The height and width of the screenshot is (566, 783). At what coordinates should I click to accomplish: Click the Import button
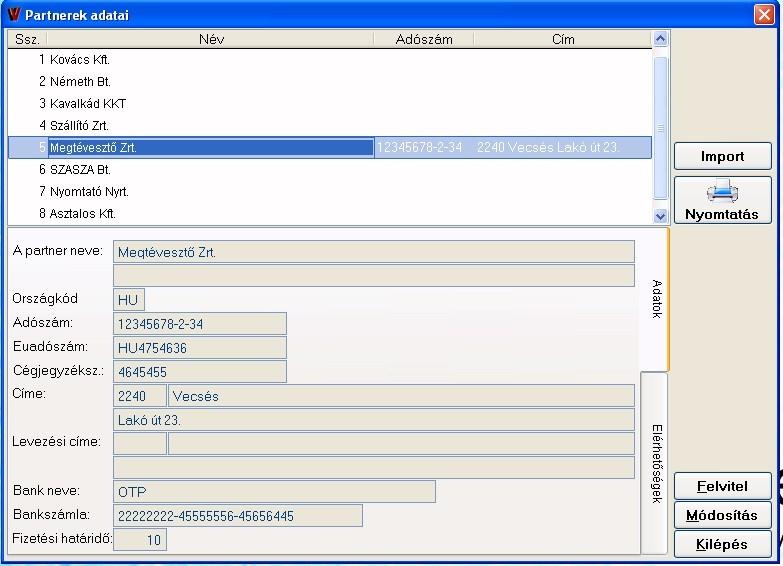pyautogui.click(x=723, y=156)
